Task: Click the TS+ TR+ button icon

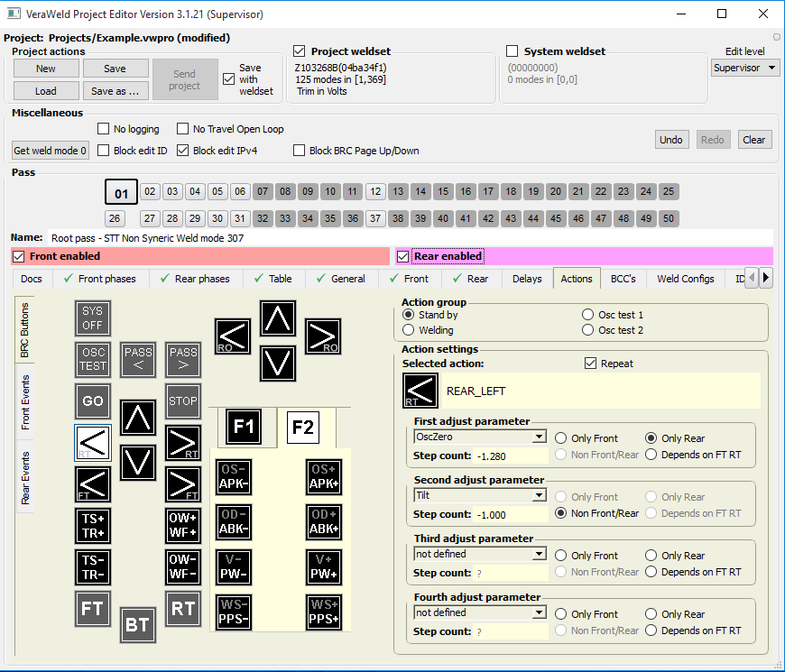Action: tap(93, 526)
